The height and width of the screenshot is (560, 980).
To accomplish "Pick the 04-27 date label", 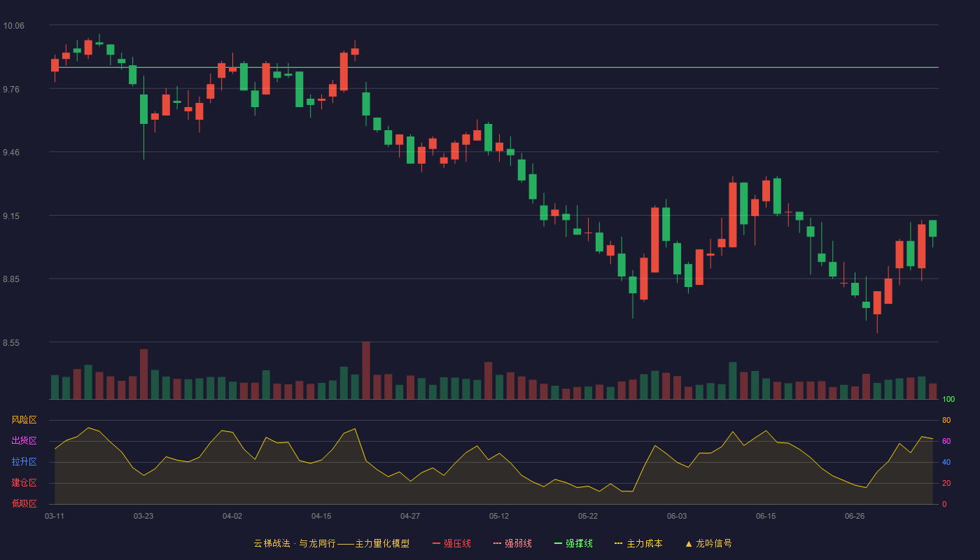I will [x=410, y=516].
